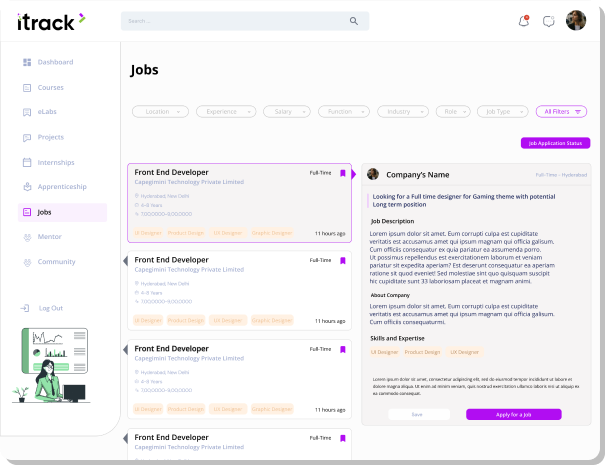Viewport: 605px width, 465px height.
Task: Click the Projects sidebar icon
Action: pos(27,137)
